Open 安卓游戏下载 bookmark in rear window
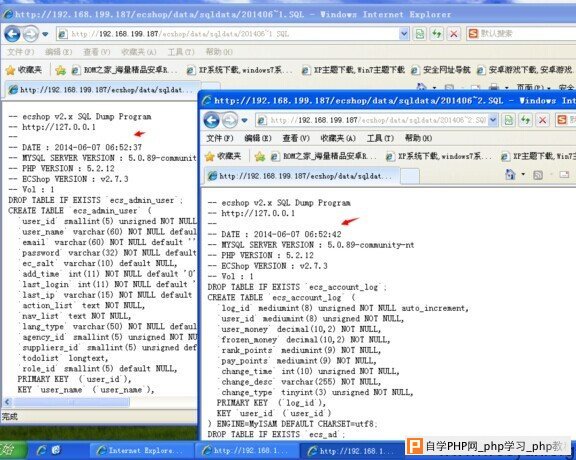 [x=525, y=70]
